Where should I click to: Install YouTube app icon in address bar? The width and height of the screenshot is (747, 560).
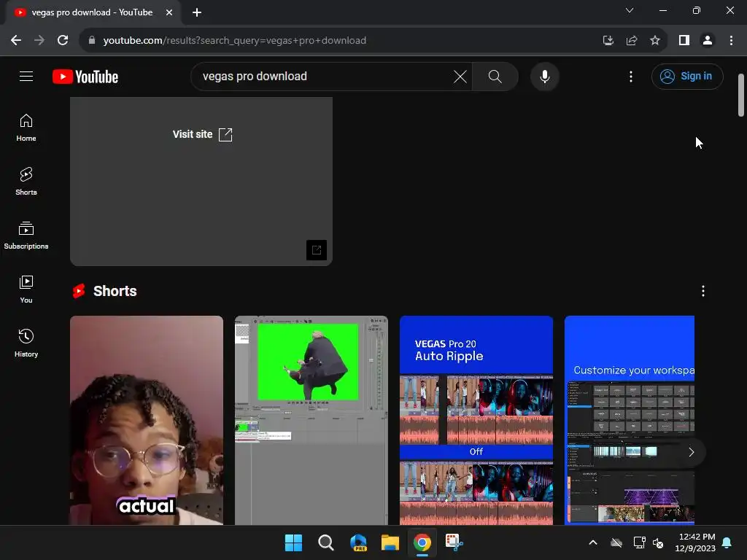coord(608,41)
